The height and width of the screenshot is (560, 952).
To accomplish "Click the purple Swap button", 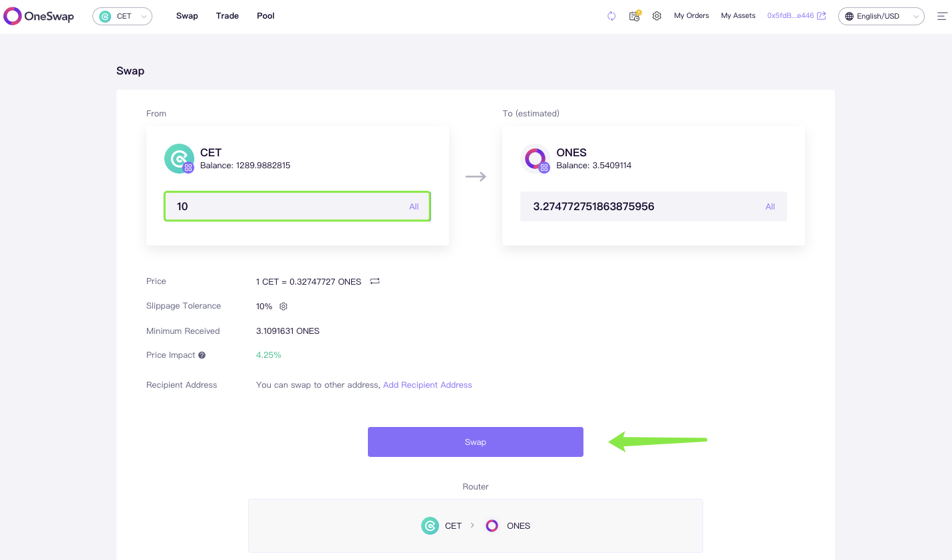I will (476, 442).
